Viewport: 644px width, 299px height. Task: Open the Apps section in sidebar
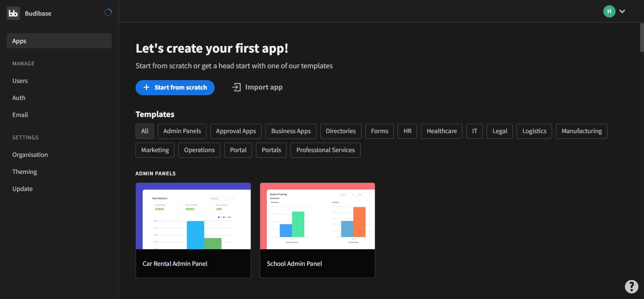click(x=59, y=41)
